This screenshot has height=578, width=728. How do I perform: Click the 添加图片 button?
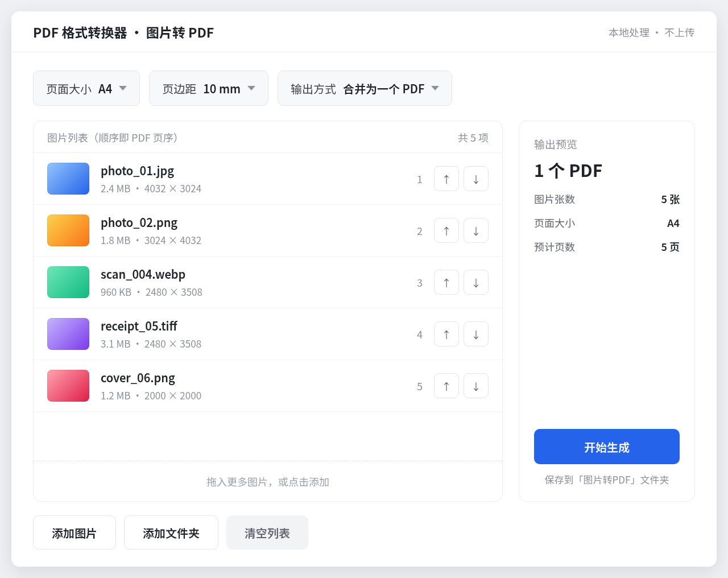75,532
